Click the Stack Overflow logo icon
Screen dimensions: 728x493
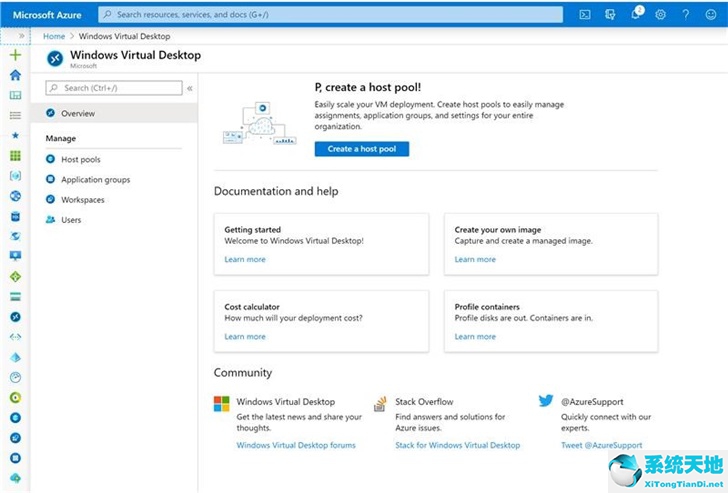[x=380, y=404]
